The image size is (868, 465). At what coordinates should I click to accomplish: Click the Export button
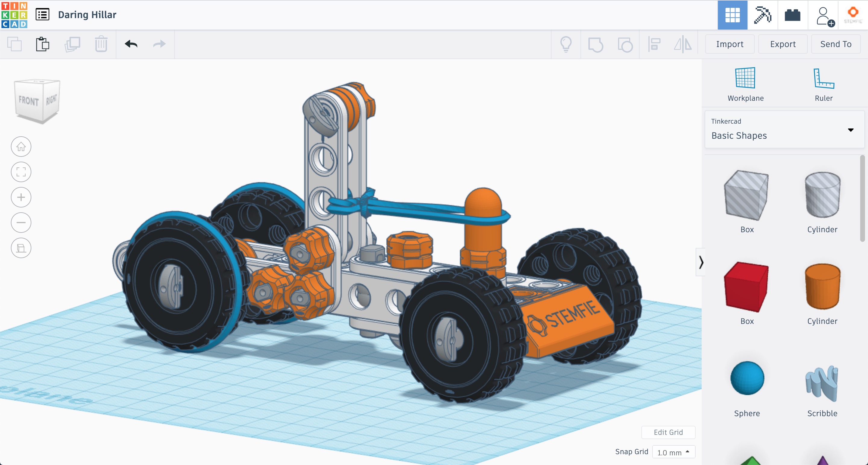[783, 44]
